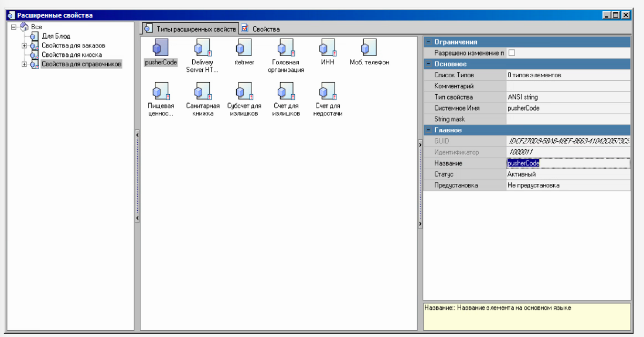The image size is (644, 337).
Task: Collapse the Все root tree node
Action: pyautogui.click(x=14, y=27)
